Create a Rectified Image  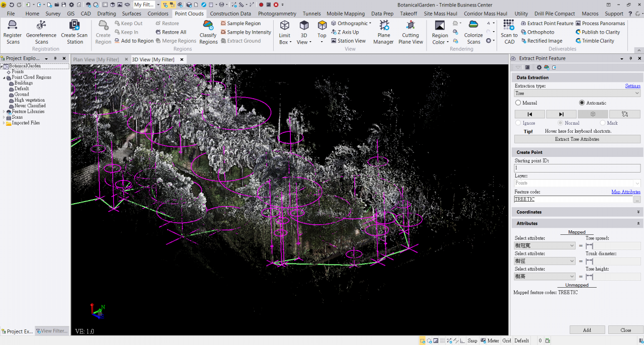coord(541,41)
